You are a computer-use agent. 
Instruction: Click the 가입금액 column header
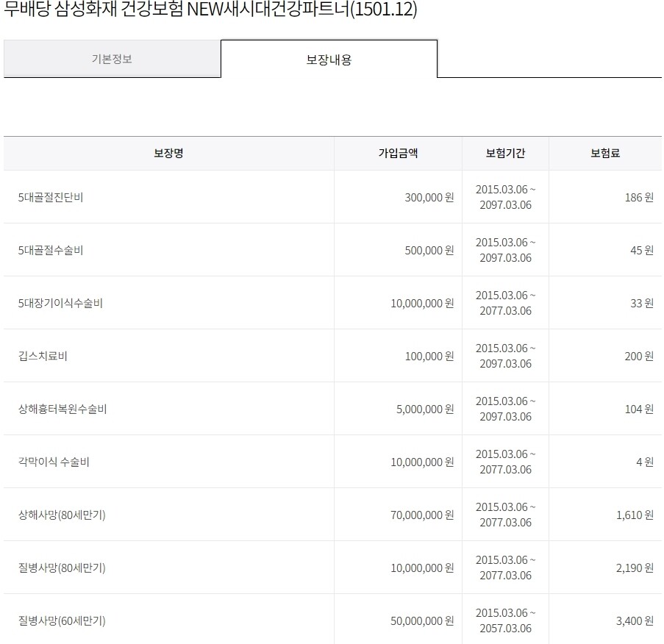pos(398,154)
